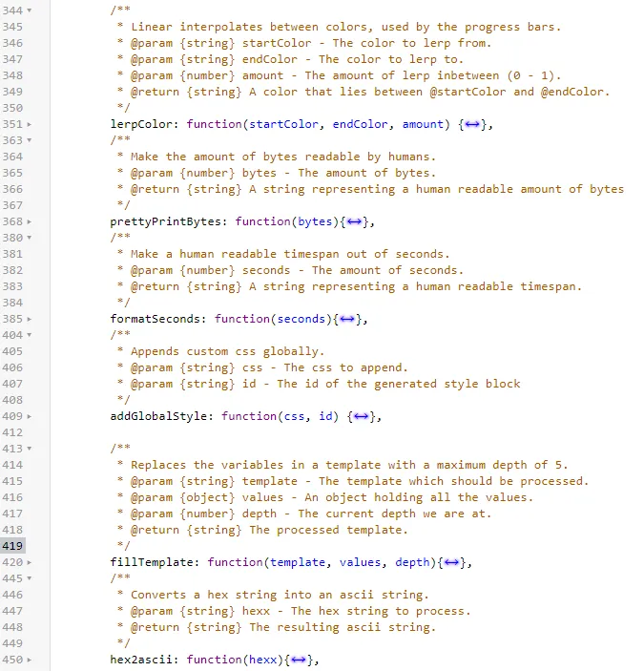Click the '@param {string} hexx' comment line

tap(301, 611)
